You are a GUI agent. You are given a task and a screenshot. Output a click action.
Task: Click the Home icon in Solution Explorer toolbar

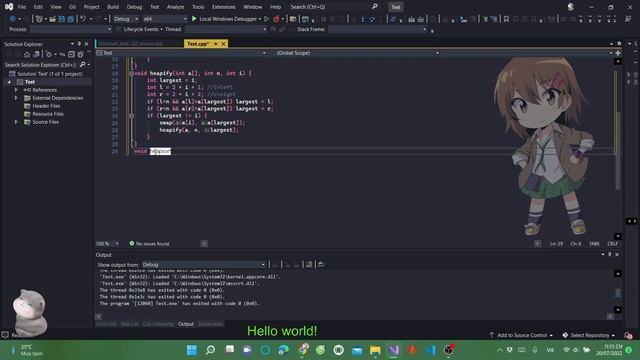[27, 54]
